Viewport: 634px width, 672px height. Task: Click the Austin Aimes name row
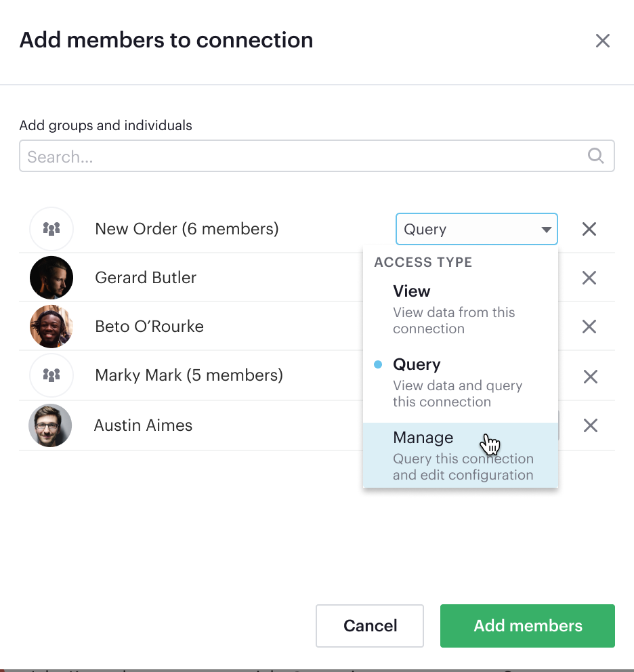pyautogui.click(x=144, y=425)
